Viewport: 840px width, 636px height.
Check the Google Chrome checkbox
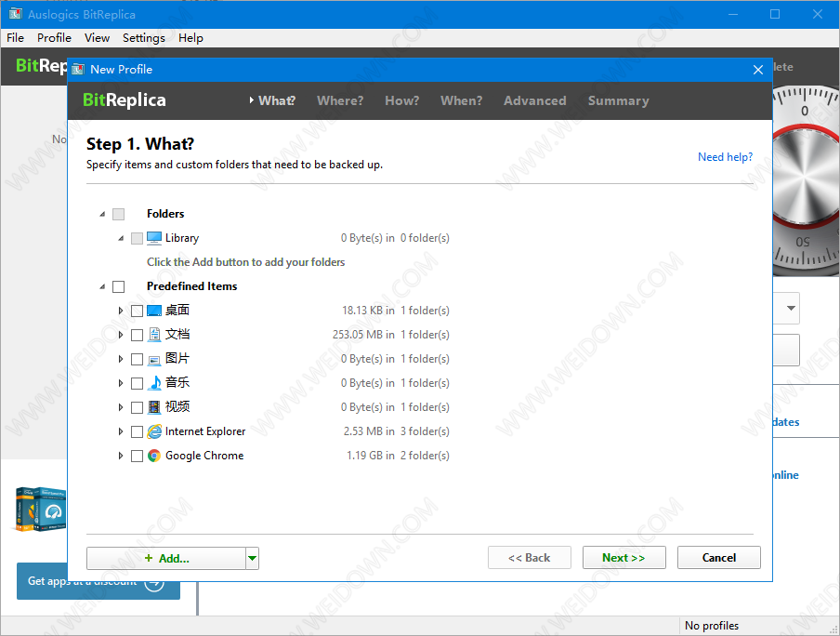tap(138, 456)
